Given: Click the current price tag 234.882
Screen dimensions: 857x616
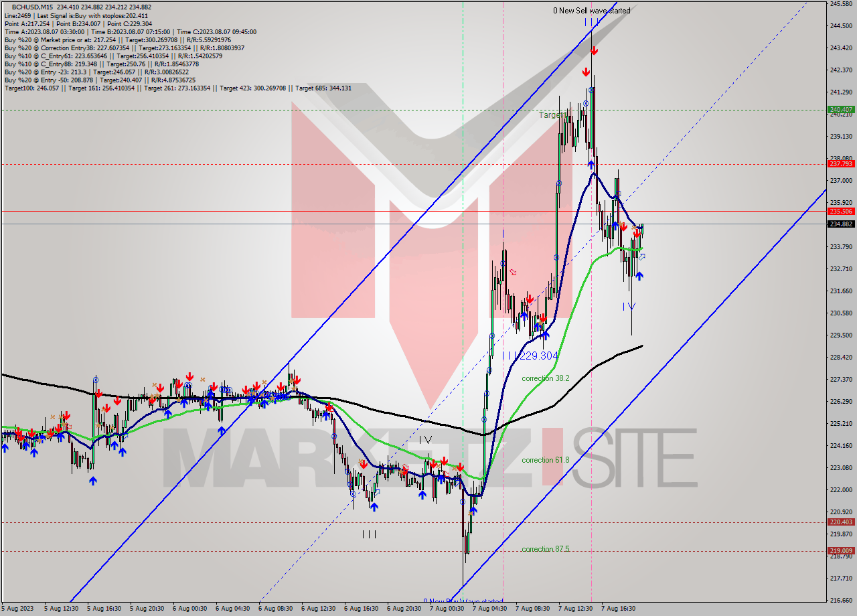Looking at the screenshot, I should pyautogui.click(x=841, y=224).
